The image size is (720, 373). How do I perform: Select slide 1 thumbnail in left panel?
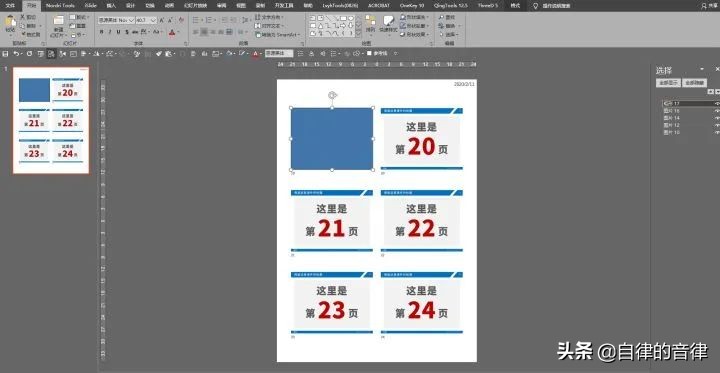51,121
